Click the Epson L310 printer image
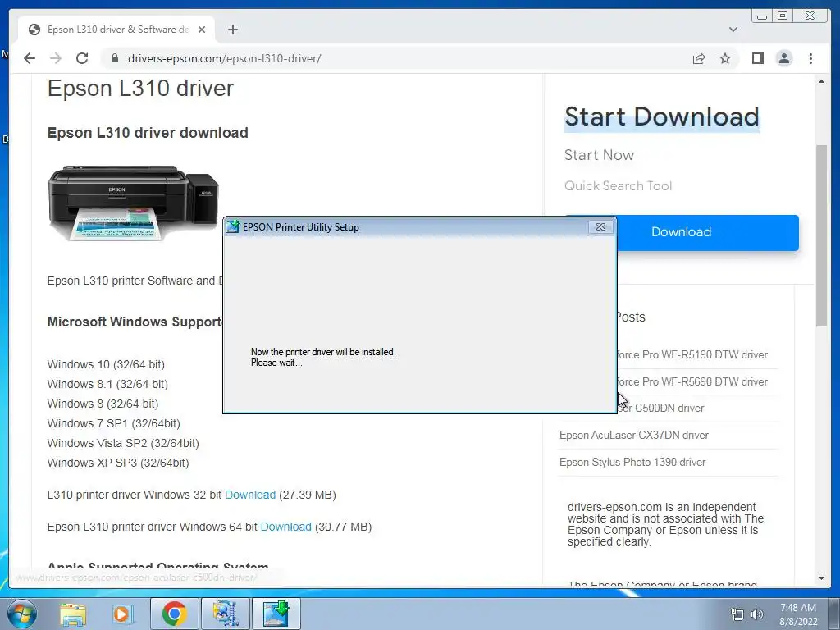The width and height of the screenshot is (840, 630). (134, 203)
